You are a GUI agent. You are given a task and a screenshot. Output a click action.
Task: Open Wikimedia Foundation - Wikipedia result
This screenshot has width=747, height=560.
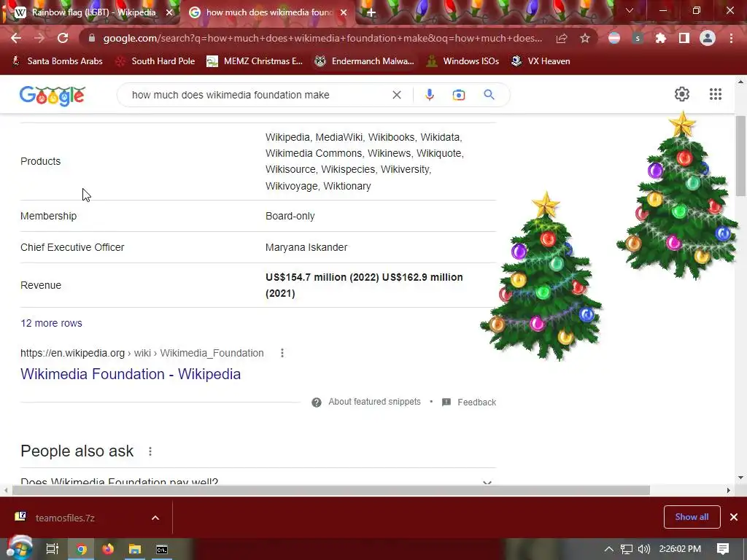pyautogui.click(x=131, y=374)
